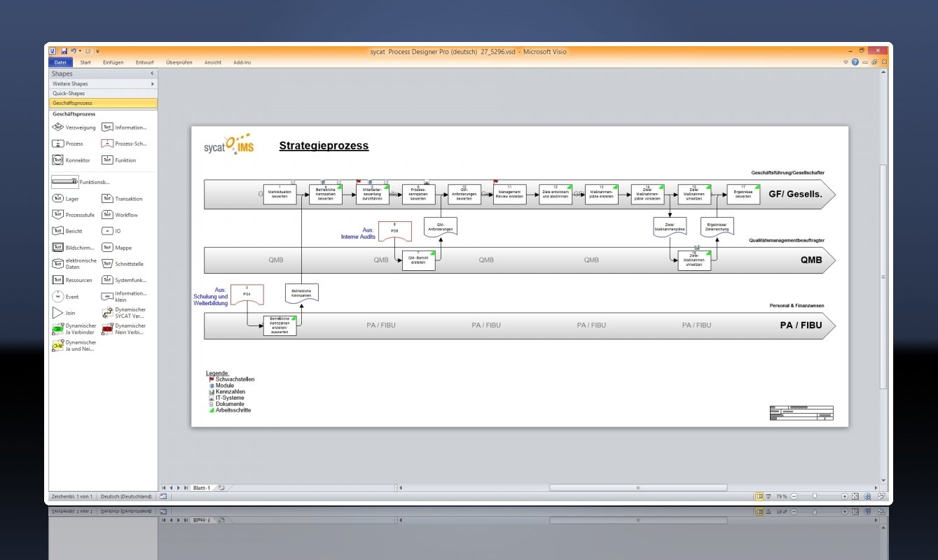Screen dimensions: 938x560
Task: Open the Datei tab
Action: point(60,62)
